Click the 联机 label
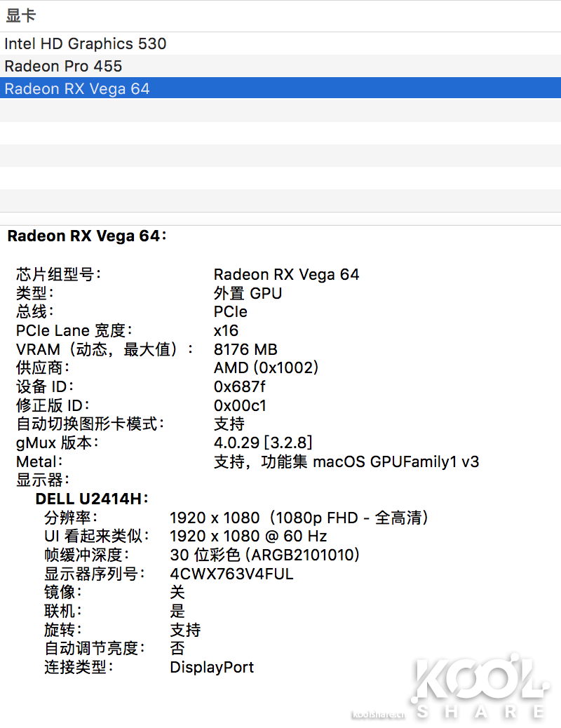The width and height of the screenshot is (561, 728). (62, 611)
